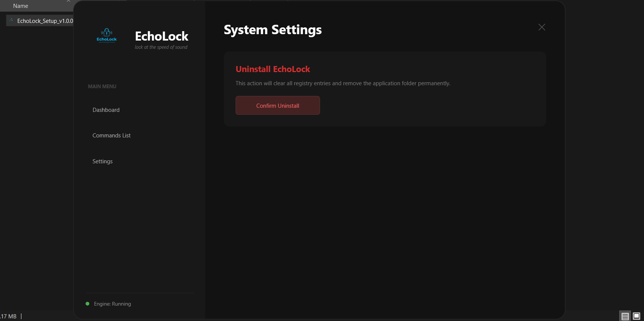Click the red Uninstall EchoLock heading
Viewport: 644px width, 321px height.
point(273,69)
